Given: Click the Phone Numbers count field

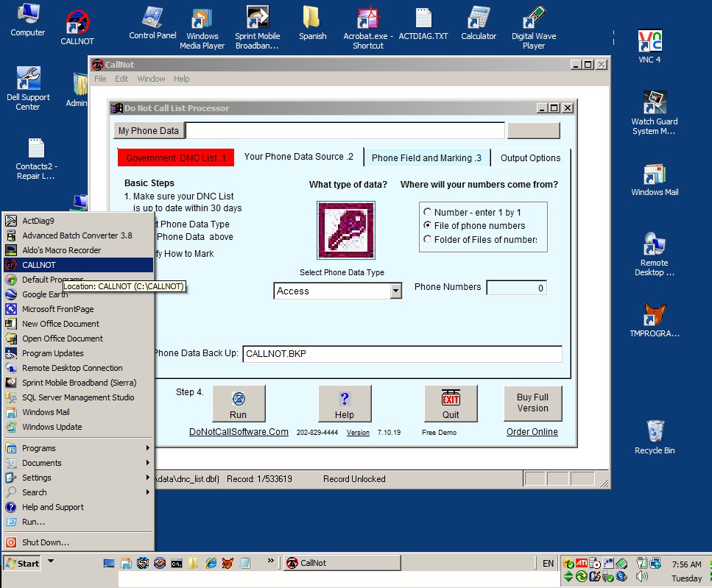Looking at the screenshot, I should 517,288.
